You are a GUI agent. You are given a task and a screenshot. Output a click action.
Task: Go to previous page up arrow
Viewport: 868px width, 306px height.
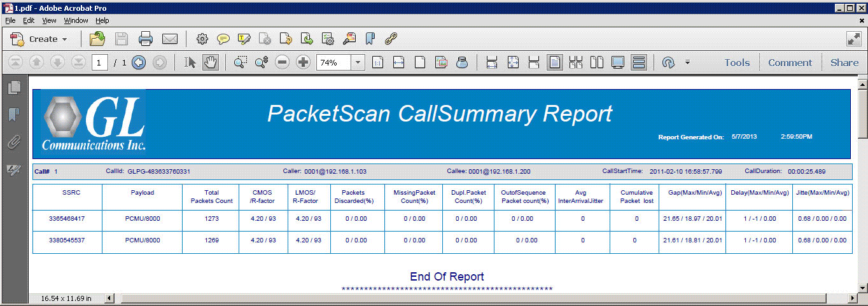(37, 62)
